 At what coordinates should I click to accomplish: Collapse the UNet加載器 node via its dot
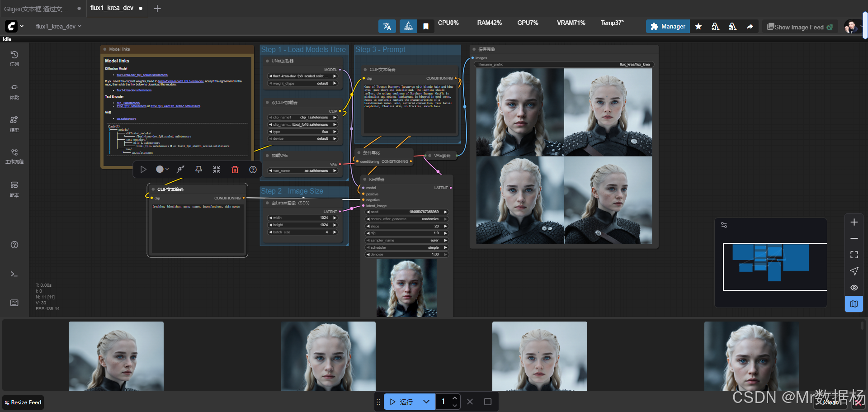tap(268, 61)
